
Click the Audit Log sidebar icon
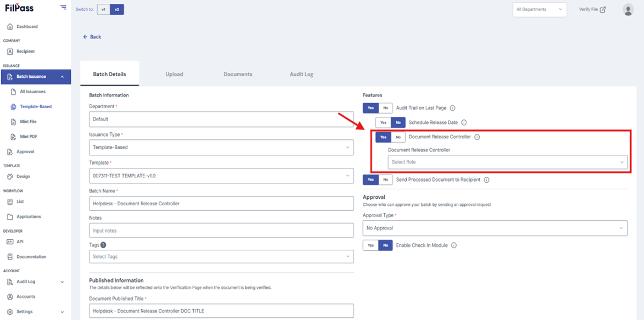pyautogui.click(x=10, y=281)
